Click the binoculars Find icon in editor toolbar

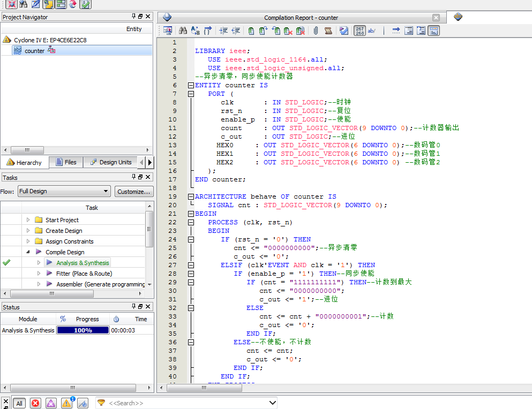pyautogui.click(x=183, y=31)
